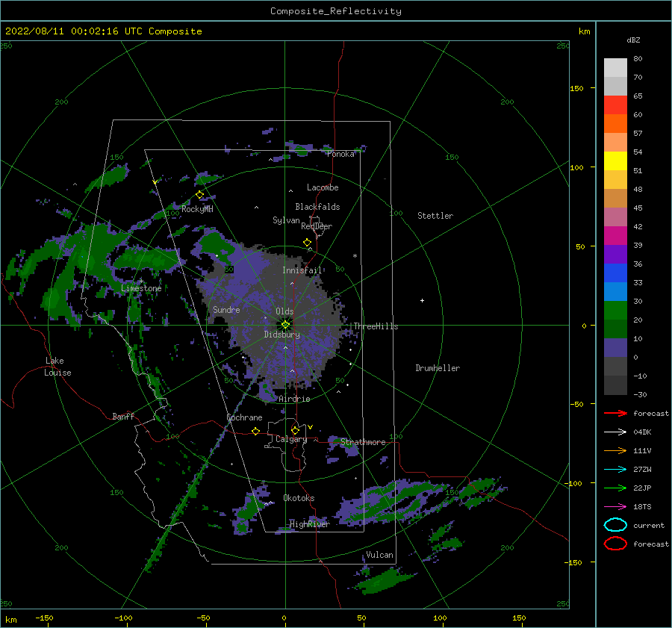
Task: Click the RockyMH label
Action: click(197, 209)
